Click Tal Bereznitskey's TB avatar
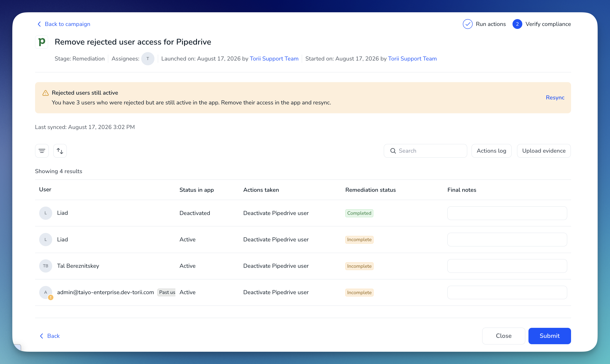 pyautogui.click(x=46, y=266)
